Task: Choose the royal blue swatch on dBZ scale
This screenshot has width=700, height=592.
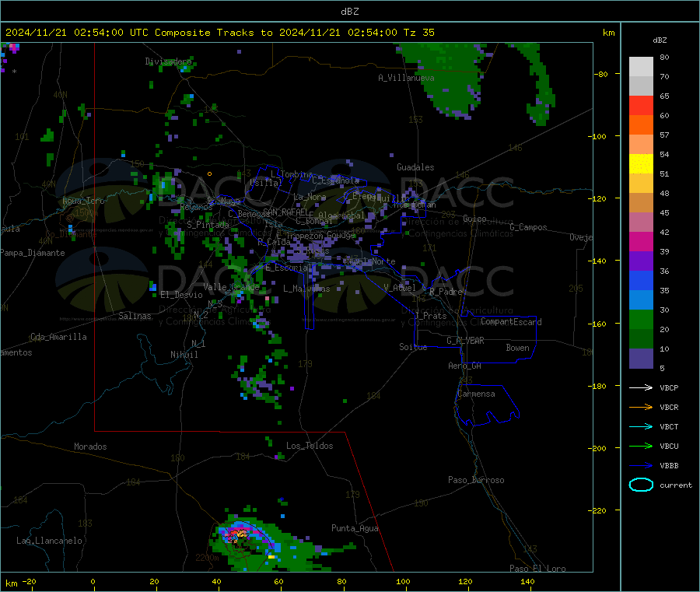Action: (x=641, y=280)
